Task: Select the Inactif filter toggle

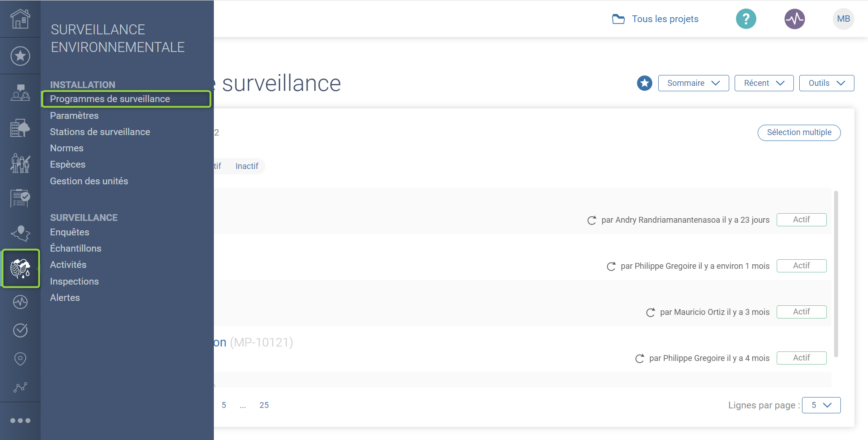Action: 247,166
